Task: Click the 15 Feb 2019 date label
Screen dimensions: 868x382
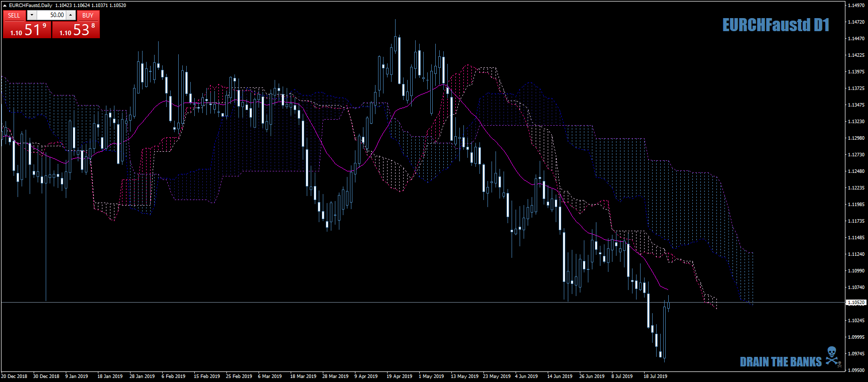Action: (x=207, y=376)
